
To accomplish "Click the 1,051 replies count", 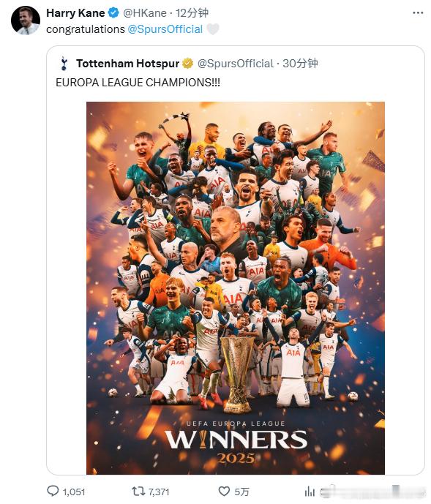I will 74,492.
